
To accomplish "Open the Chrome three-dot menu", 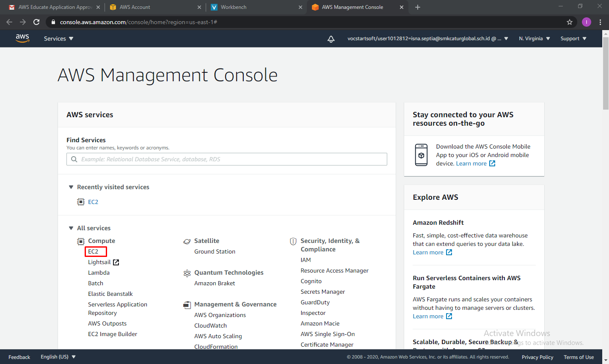I will (600, 22).
